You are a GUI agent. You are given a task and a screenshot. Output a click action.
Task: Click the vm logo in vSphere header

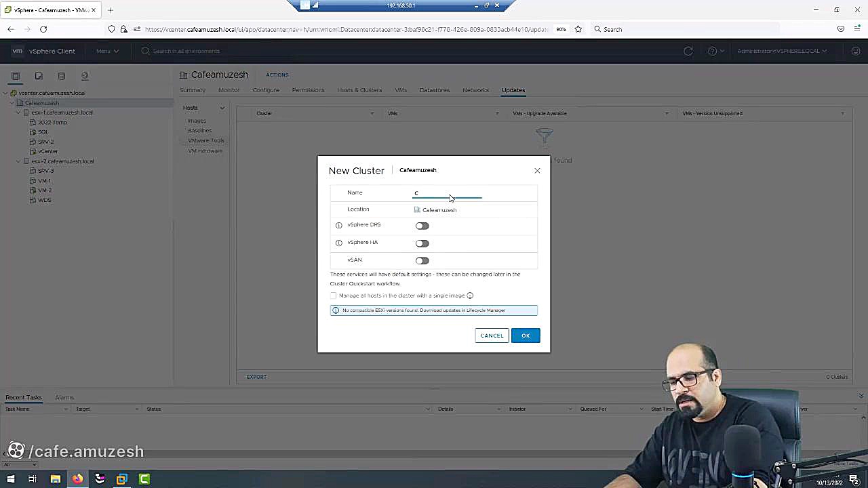tap(18, 51)
